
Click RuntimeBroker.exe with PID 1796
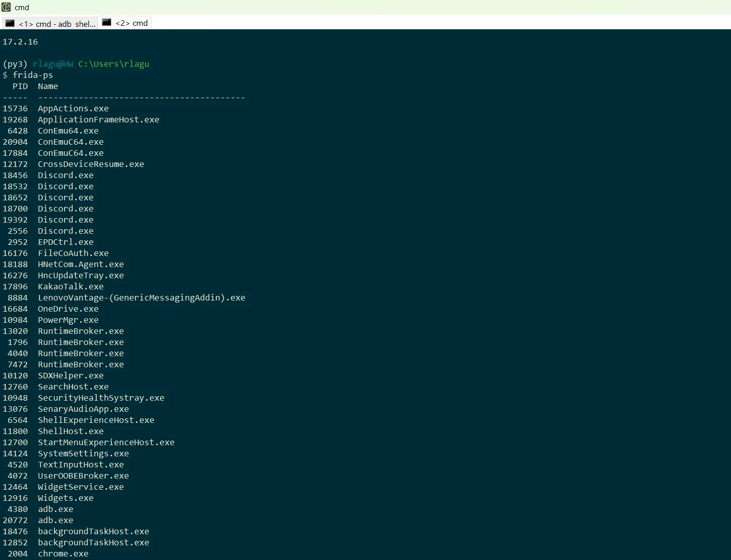click(81, 342)
